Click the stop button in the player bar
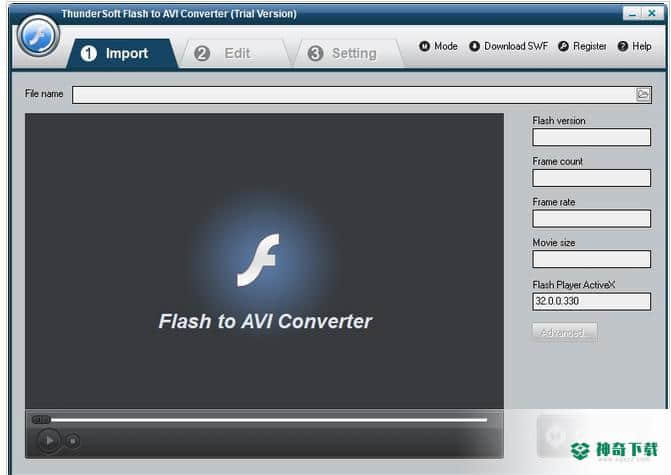The image size is (671, 475). click(72, 440)
